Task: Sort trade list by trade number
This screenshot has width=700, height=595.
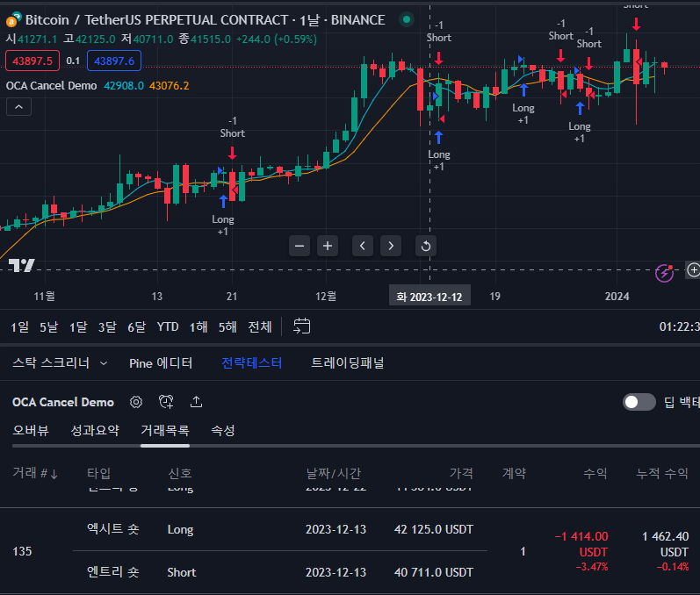Action: [x=35, y=473]
